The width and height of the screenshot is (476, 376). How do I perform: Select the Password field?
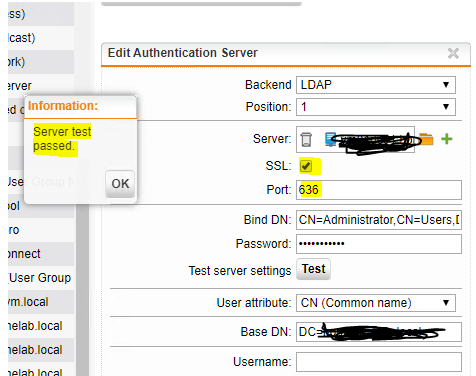coord(379,244)
